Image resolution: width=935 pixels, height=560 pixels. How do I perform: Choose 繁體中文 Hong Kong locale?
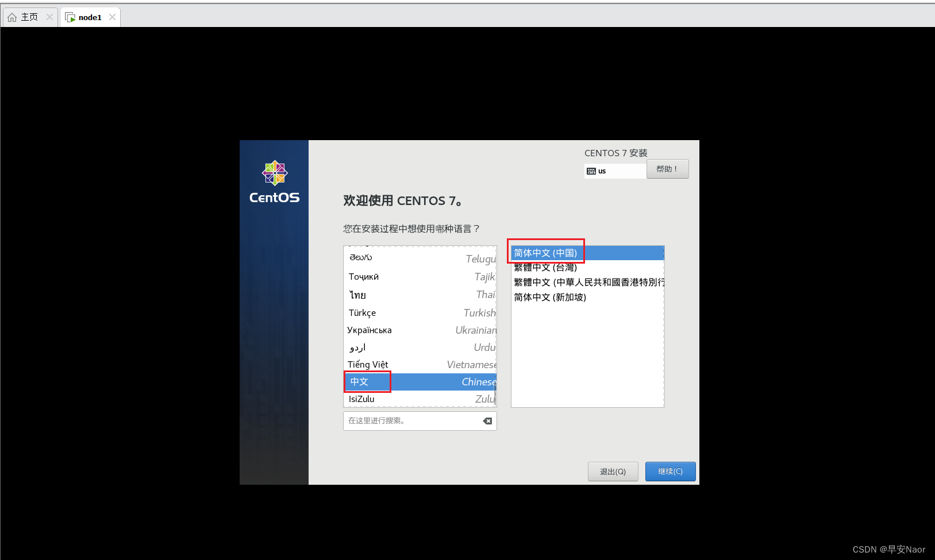[x=587, y=283]
